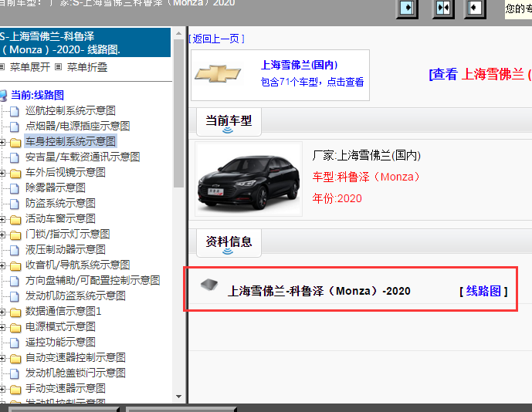Viewport: 532px width, 412px height.
Task: Select 遥控功能示意图 in tree
Action: coord(60,342)
